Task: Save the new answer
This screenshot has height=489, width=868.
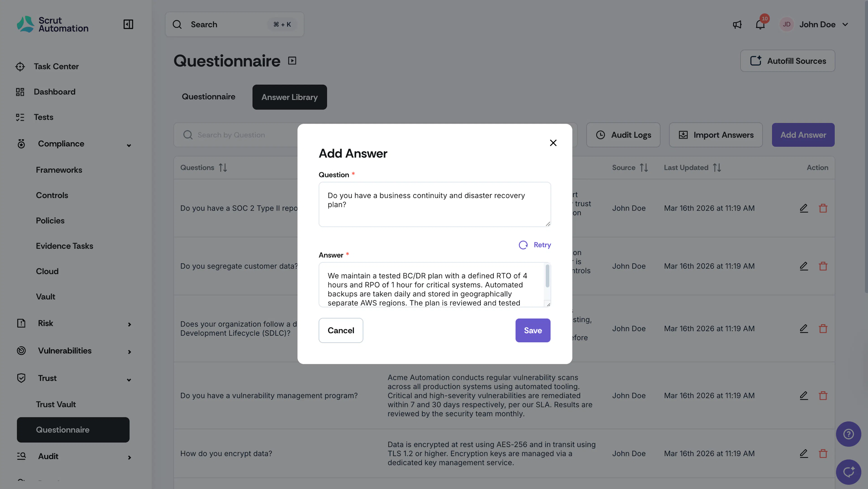Action: coord(533,330)
